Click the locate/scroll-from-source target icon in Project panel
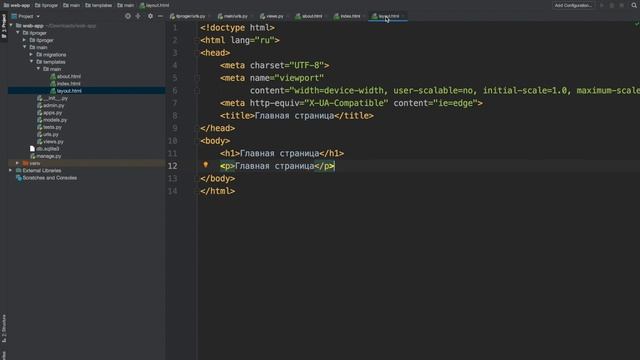640x360 pixels. [128, 16]
